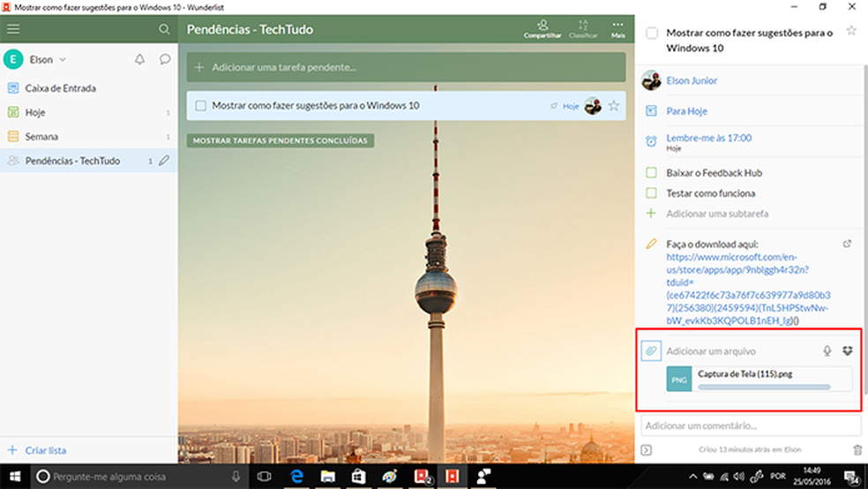
Task: Click the attachment upload progress bar
Action: [x=764, y=387]
